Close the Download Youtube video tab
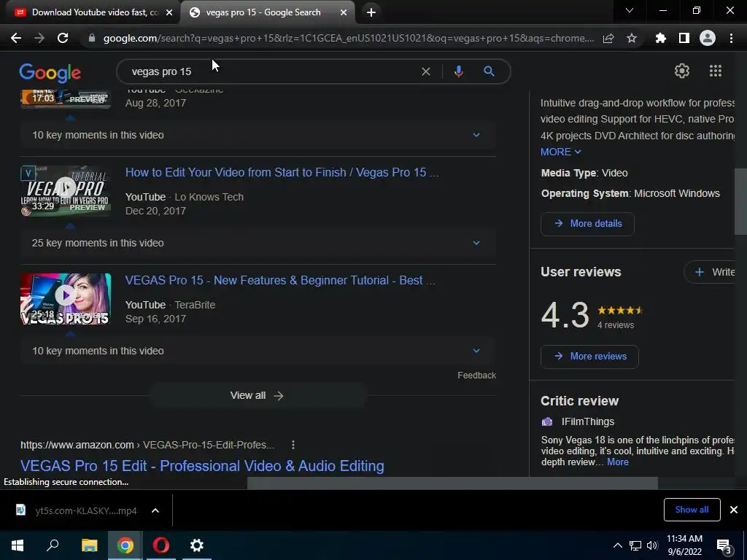The image size is (747, 560). tap(169, 12)
